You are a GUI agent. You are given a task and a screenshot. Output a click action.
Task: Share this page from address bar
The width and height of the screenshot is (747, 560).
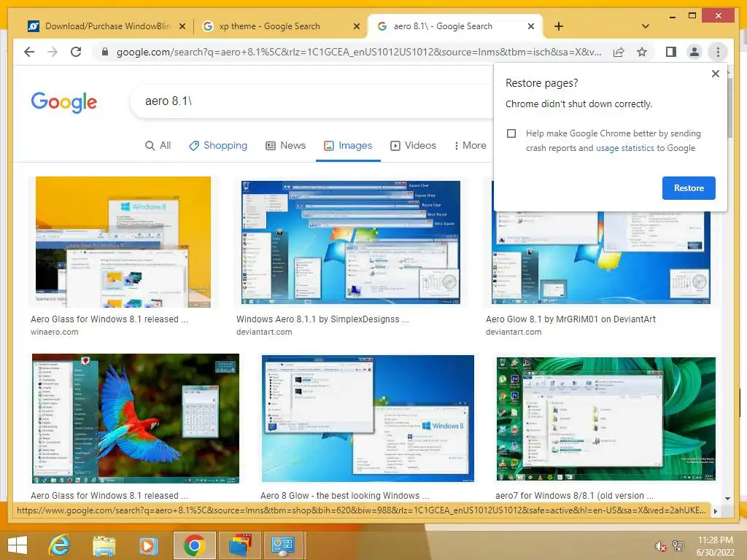pos(619,52)
